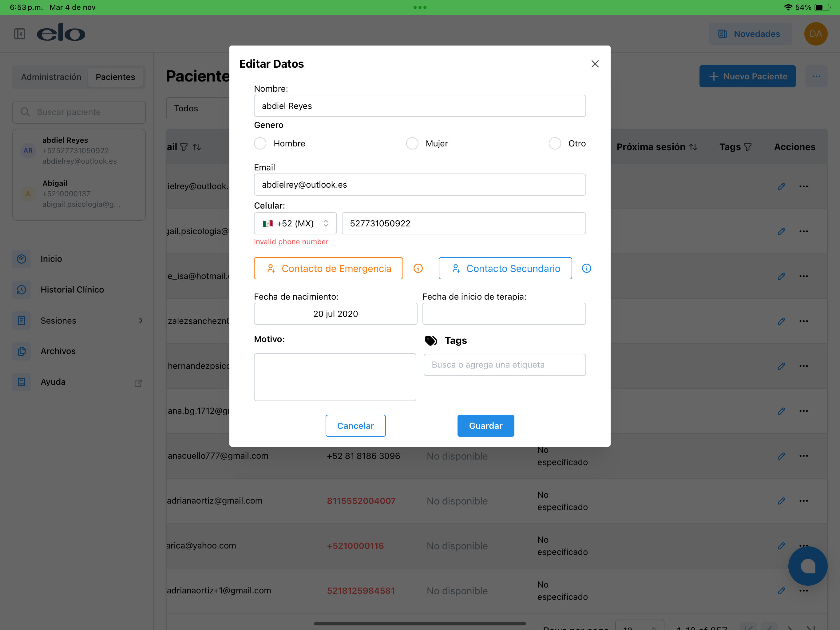This screenshot has height=630, width=840.
Task: Expand the Sesiones sidebar submenu
Action: pos(141,321)
